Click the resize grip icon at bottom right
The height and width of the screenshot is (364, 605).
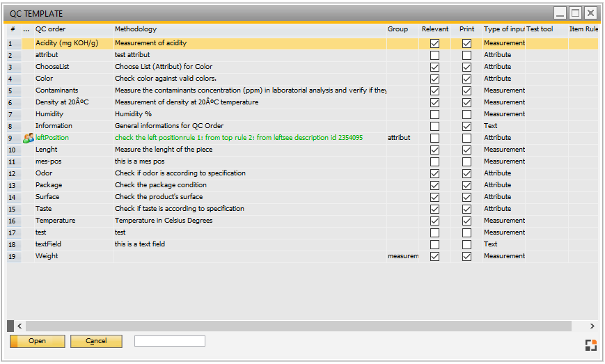click(x=590, y=345)
